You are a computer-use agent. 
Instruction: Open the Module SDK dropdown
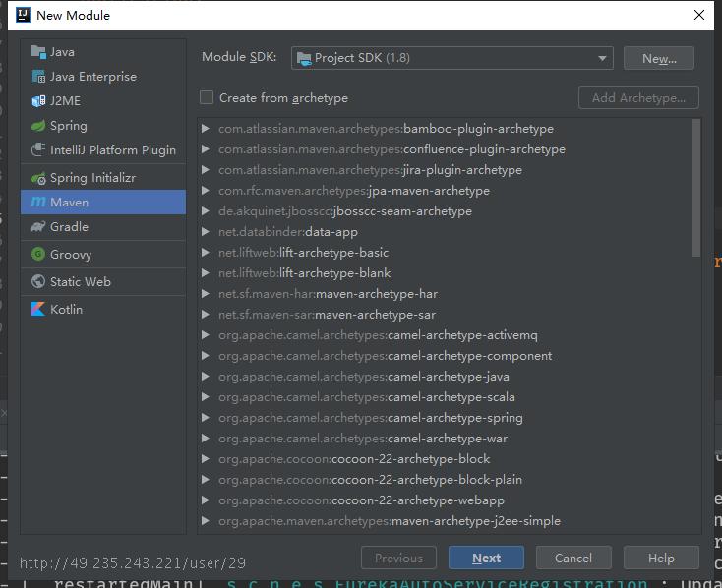[451, 58]
